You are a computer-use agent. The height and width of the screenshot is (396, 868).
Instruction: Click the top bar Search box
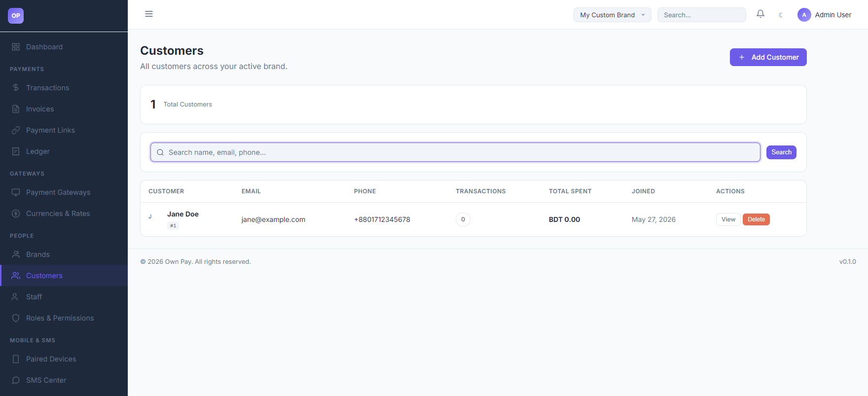701,15
